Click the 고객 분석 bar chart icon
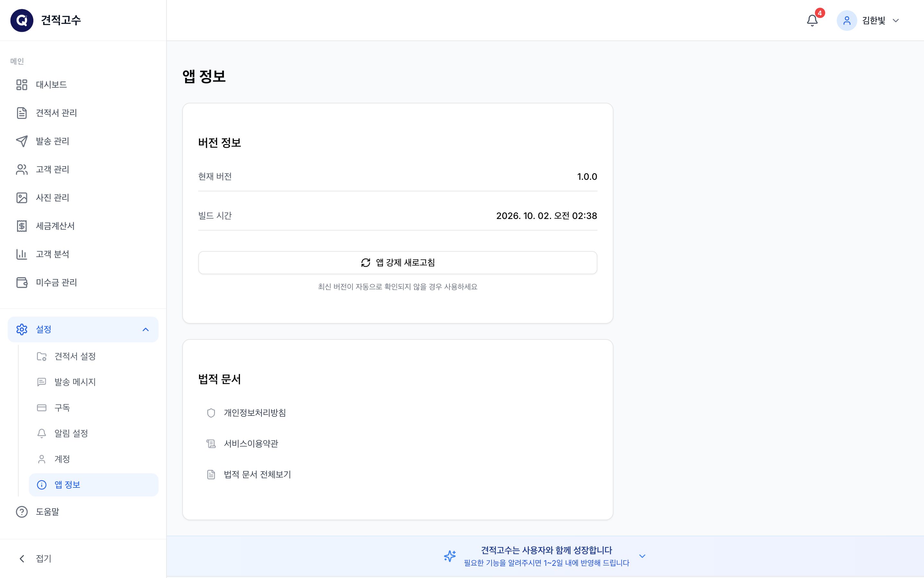Viewport: 924px width, 578px height. pos(22,254)
